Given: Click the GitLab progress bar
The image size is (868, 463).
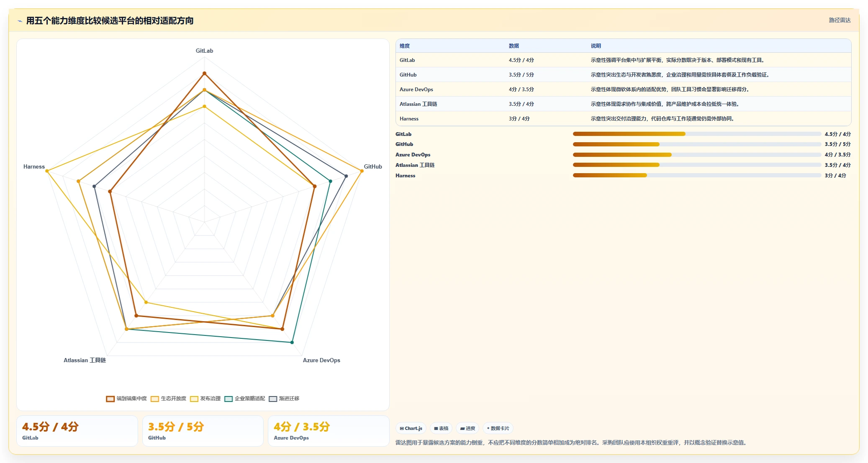Looking at the screenshot, I should (697, 134).
